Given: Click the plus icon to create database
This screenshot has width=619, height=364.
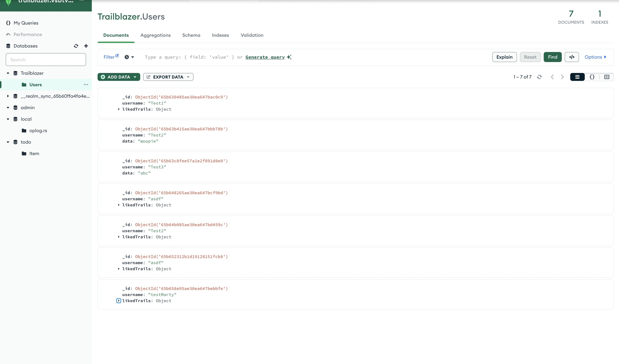Looking at the screenshot, I should (x=86, y=46).
